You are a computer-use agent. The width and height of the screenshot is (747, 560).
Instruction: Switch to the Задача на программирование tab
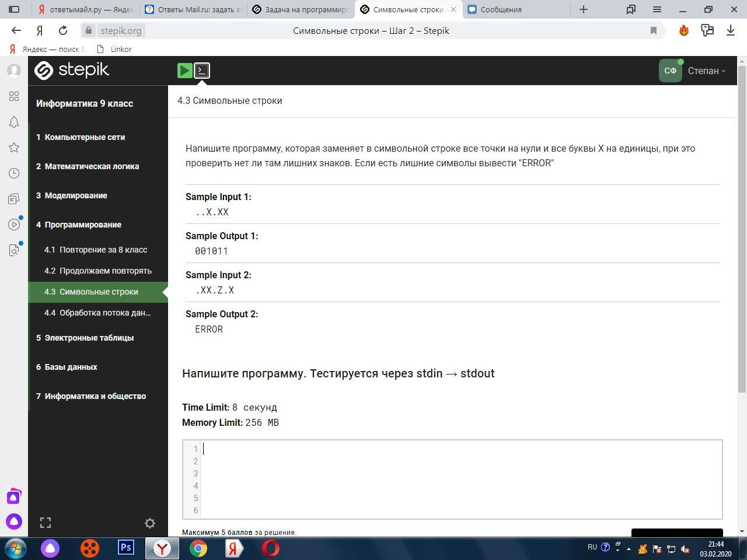click(301, 9)
